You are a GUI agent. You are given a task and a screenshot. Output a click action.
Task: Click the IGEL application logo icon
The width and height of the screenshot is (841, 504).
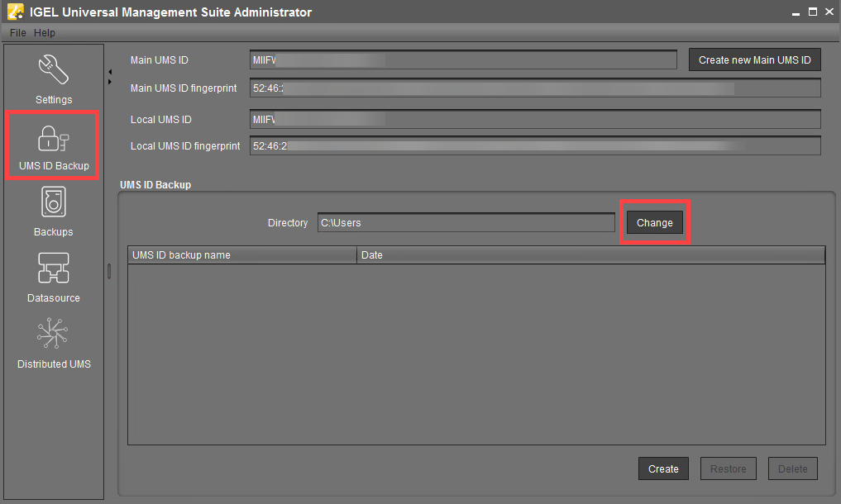pos(14,12)
